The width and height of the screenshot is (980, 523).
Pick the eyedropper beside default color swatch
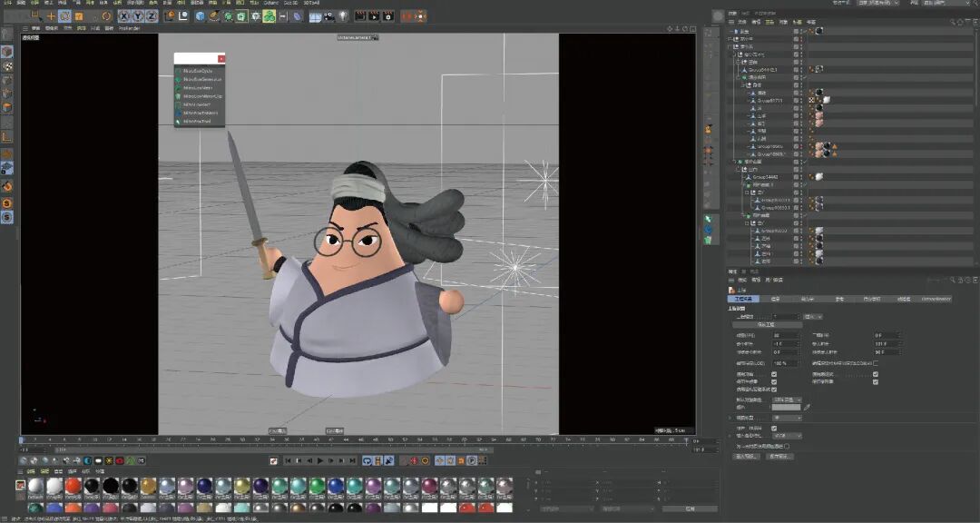click(807, 408)
